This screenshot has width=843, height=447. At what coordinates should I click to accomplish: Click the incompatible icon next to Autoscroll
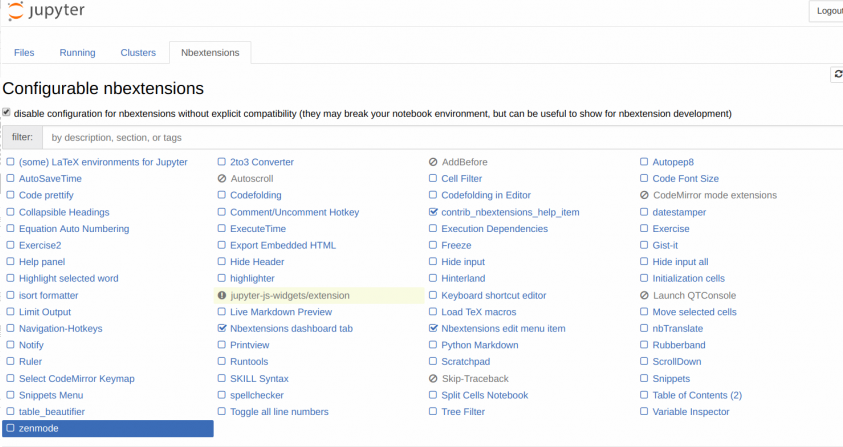[222, 179]
